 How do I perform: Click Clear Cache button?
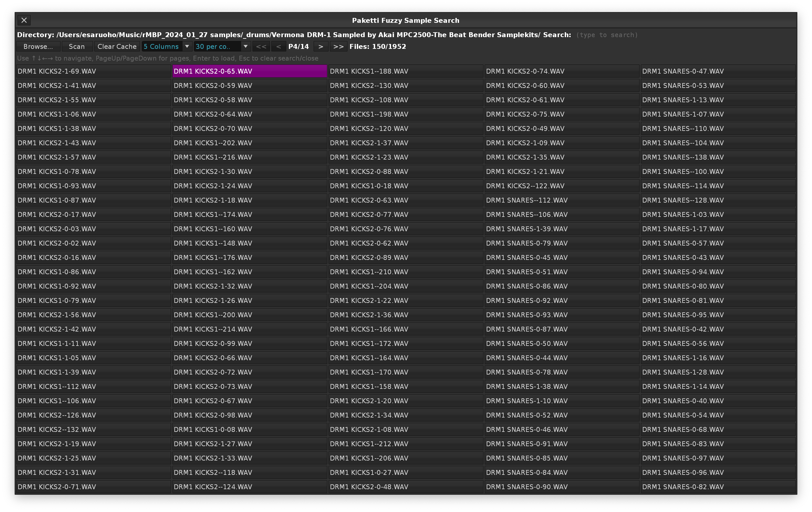(117, 47)
